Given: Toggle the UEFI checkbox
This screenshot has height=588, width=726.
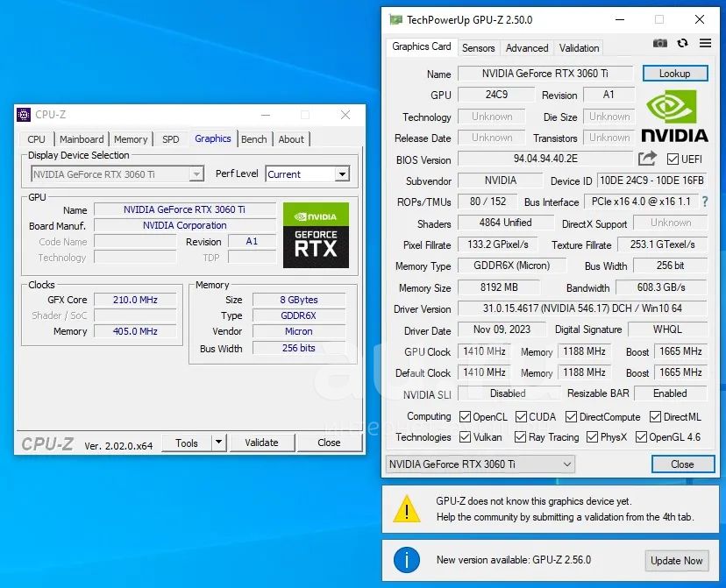Looking at the screenshot, I should click(673, 159).
